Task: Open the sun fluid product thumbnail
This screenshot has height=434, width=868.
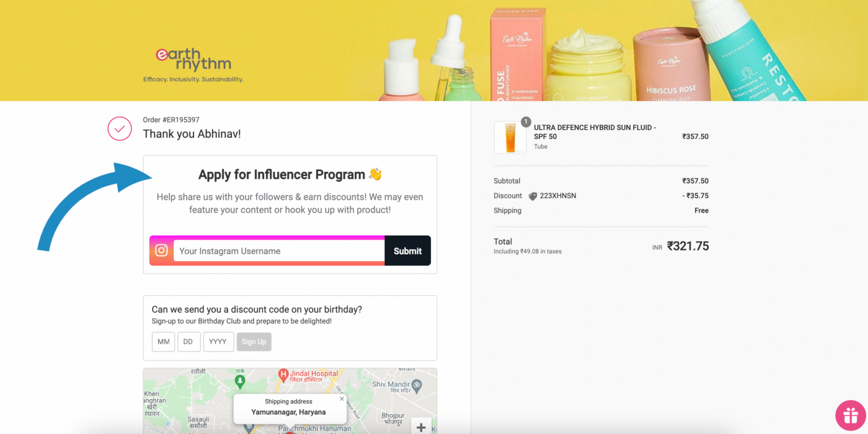Action: click(510, 137)
